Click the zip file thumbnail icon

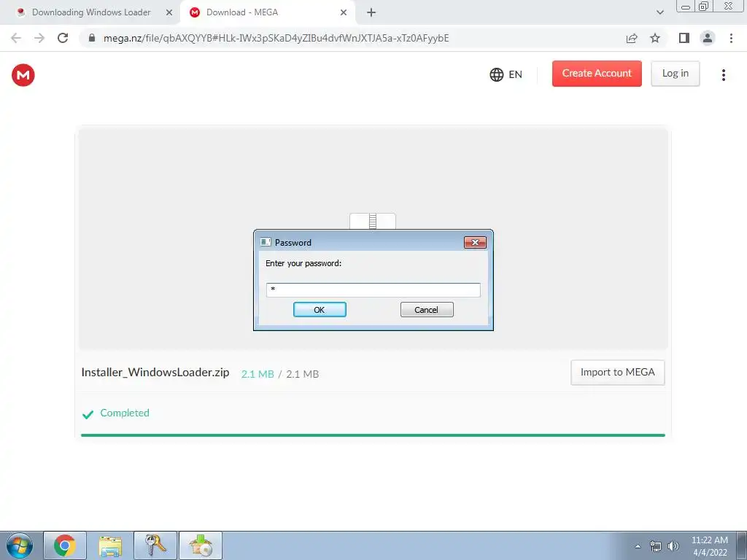pyautogui.click(x=373, y=222)
